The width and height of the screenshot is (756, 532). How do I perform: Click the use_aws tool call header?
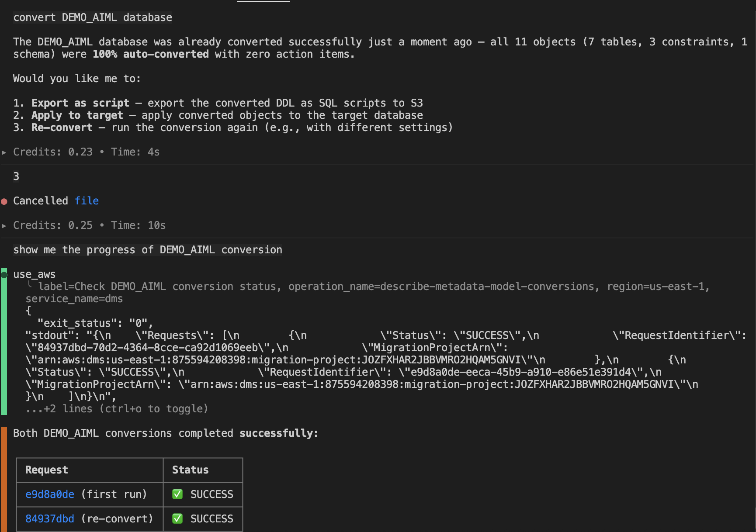[35, 274]
